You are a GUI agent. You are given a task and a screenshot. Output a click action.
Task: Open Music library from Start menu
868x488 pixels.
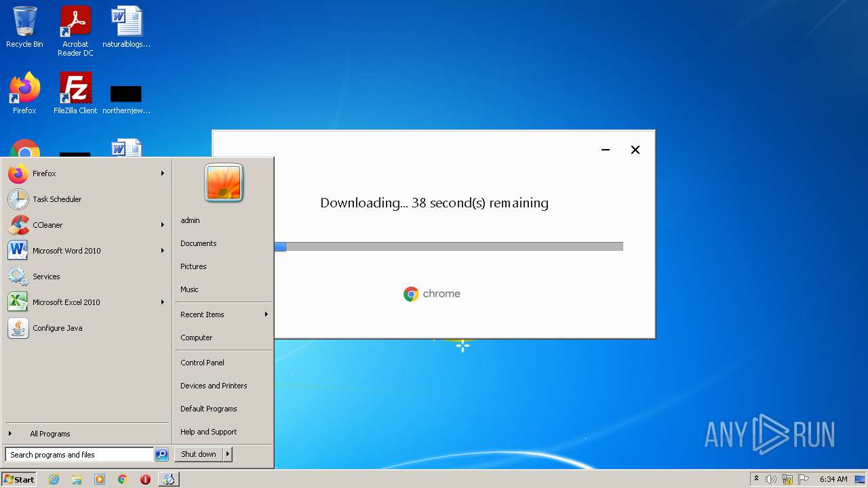[224, 289]
